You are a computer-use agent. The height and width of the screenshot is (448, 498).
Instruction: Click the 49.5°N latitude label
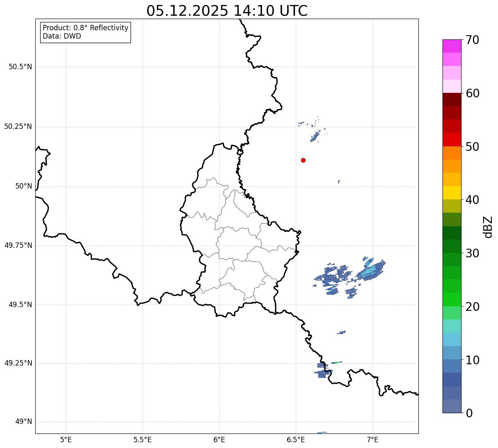point(20,305)
